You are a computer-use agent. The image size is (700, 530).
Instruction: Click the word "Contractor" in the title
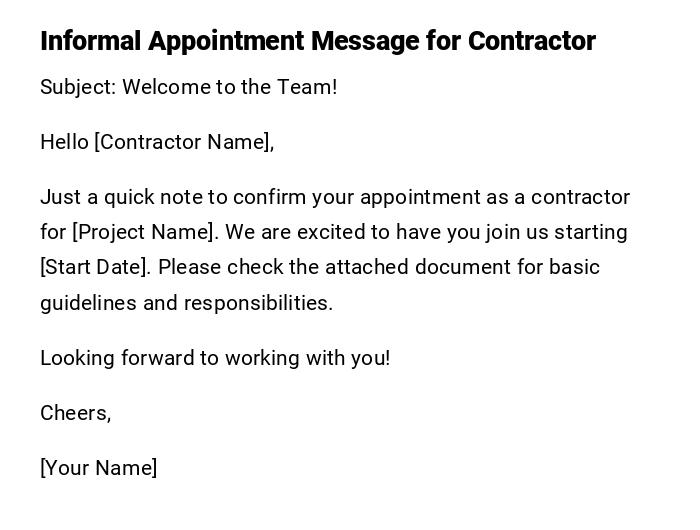531,41
